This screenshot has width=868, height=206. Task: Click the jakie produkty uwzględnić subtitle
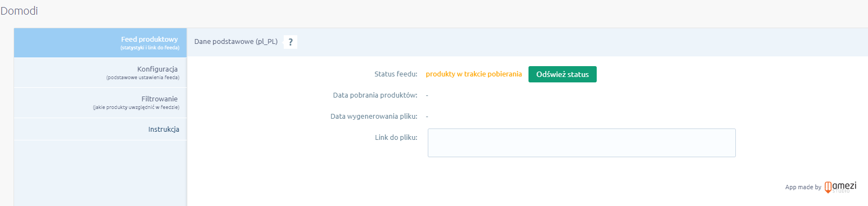tap(136, 107)
